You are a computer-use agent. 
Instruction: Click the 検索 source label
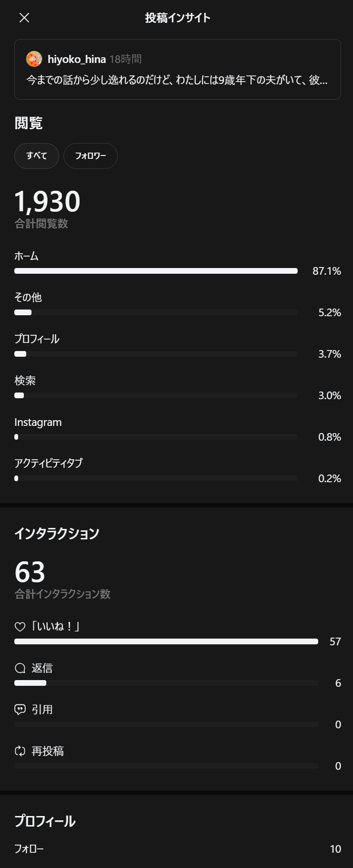pyautogui.click(x=25, y=381)
